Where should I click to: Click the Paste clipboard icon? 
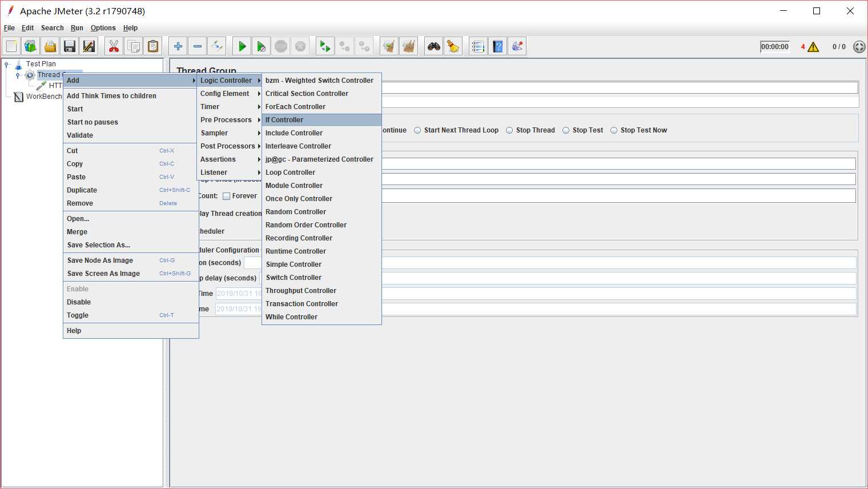point(153,46)
